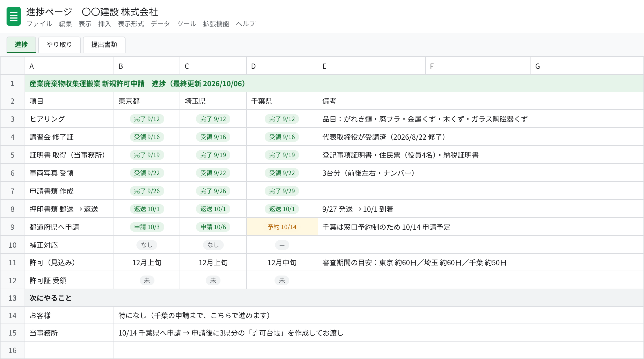Click the 12月中旬 cell
The width and height of the screenshot is (644, 359).
[x=282, y=262]
